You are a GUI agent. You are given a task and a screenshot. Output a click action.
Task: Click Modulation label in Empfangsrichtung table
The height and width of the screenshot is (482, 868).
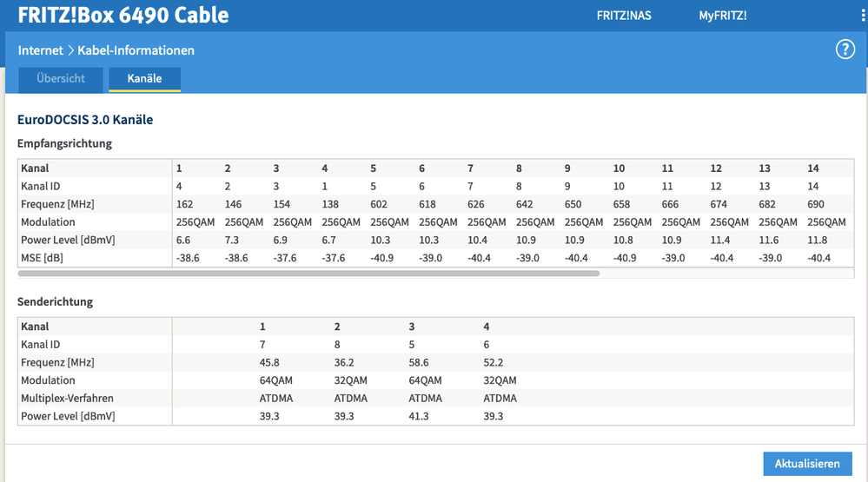pos(48,222)
